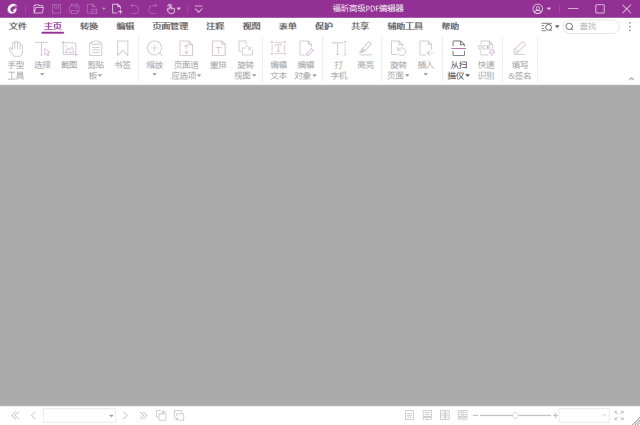Go to last page button
This screenshot has height=425, width=640.
point(143,416)
